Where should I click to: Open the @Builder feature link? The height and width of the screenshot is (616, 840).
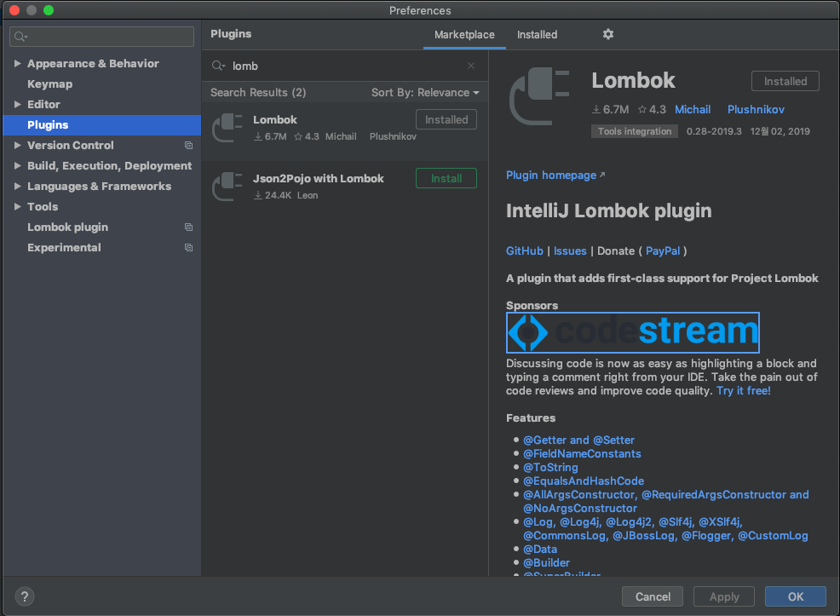click(x=546, y=562)
